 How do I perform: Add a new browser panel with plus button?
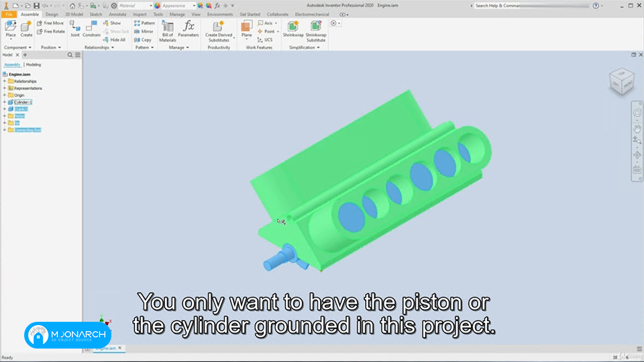pyautogui.click(x=25, y=55)
